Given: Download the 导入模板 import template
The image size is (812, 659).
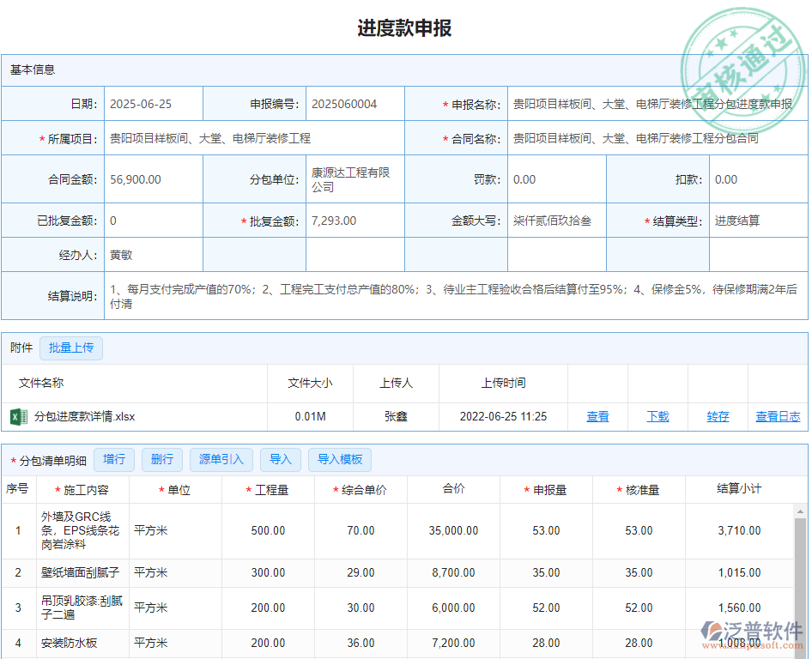Looking at the screenshot, I should (x=339, y=460).
